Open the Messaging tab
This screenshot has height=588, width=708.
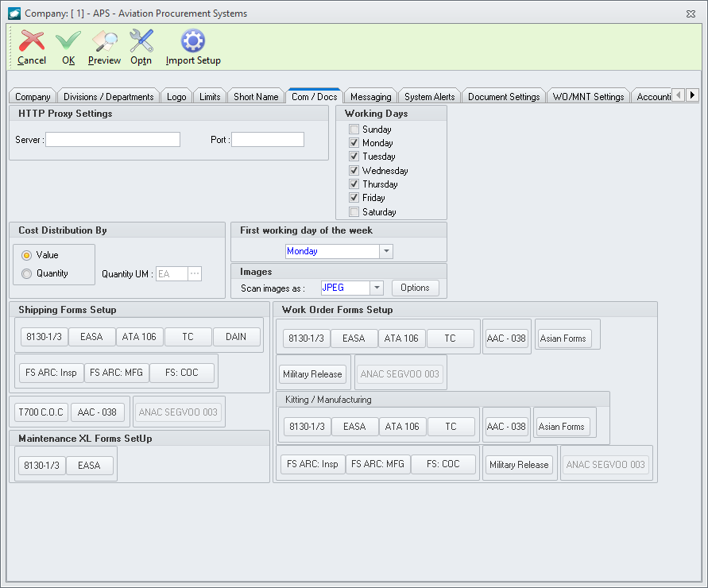point(371,97)
